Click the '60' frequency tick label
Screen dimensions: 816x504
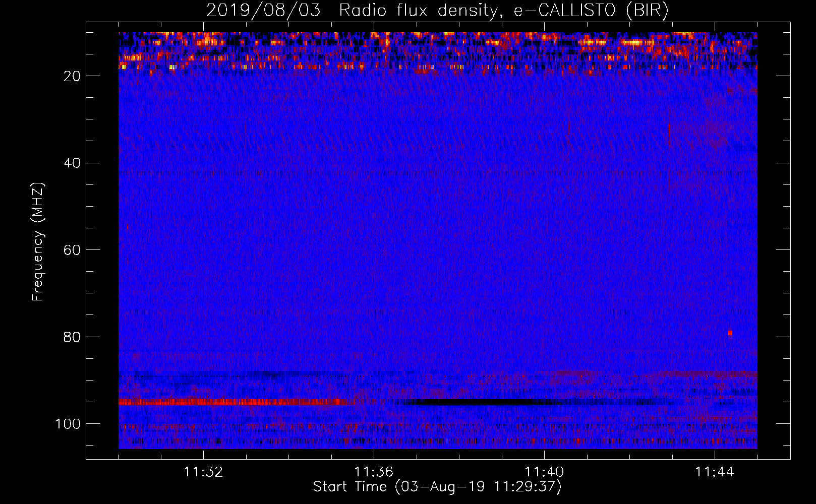coord(73,250)
